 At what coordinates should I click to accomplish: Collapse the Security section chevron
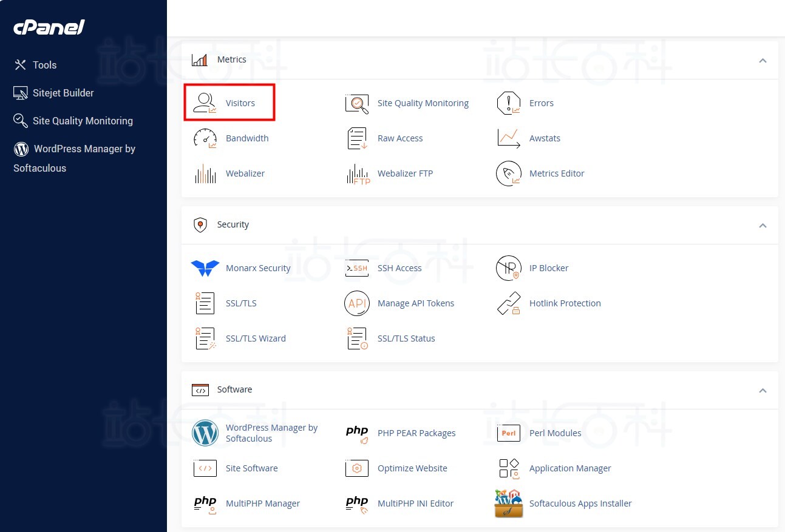[x=763, y=225]
